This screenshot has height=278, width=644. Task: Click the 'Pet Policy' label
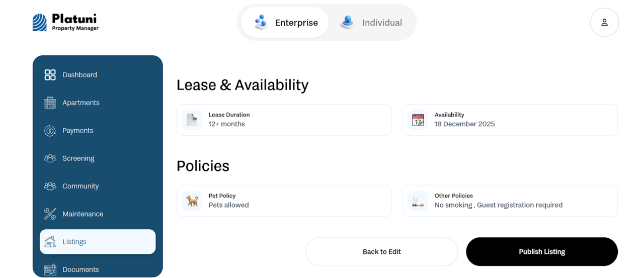click(x=222, y=196)
